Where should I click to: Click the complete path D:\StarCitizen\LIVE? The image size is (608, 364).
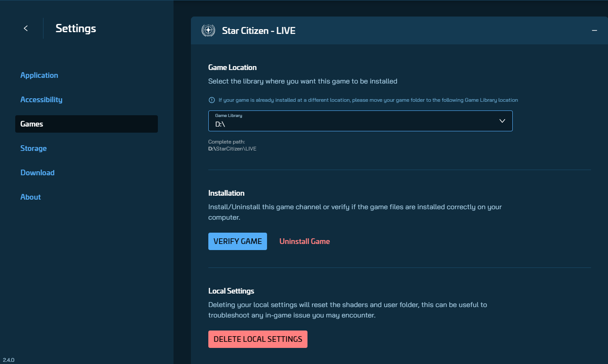tap(232, 149)
